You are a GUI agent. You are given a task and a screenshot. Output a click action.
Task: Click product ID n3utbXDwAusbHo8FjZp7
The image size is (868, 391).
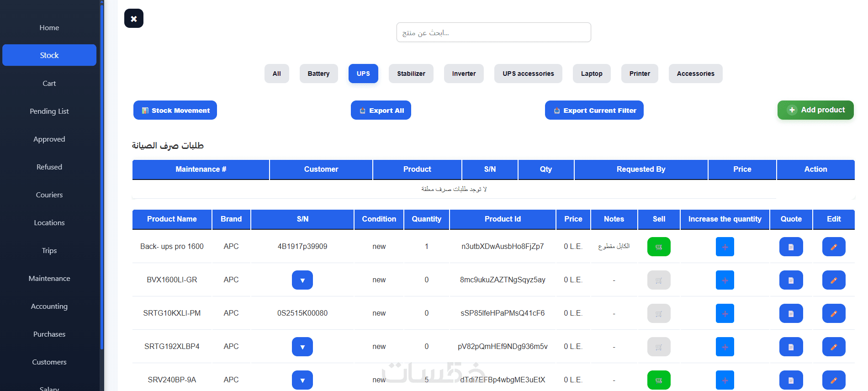pos(503,247)
